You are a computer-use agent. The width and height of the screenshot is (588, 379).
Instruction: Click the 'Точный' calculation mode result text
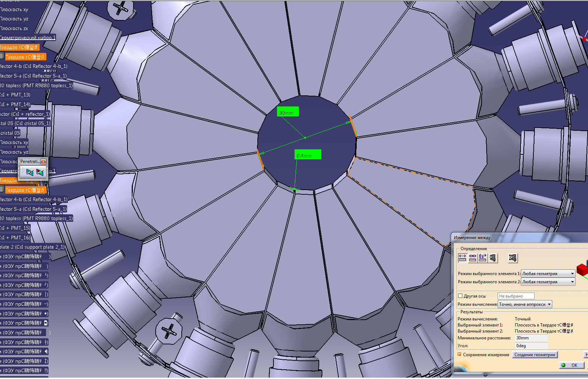(x=523, y=319)
